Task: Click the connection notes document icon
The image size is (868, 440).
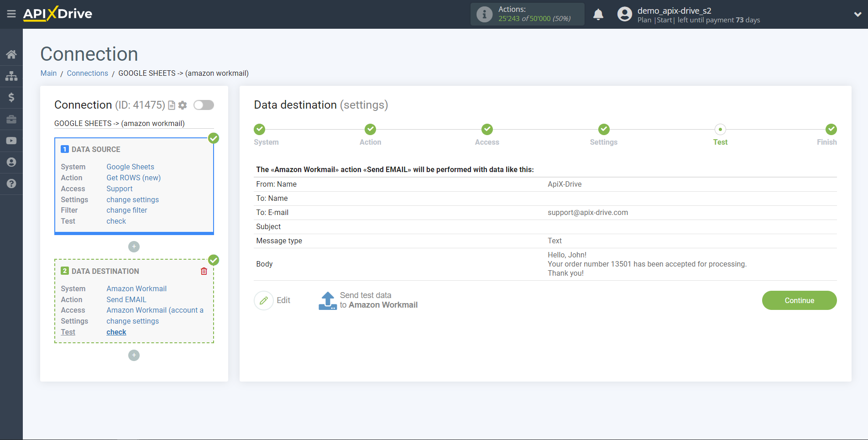Action: 172,105
